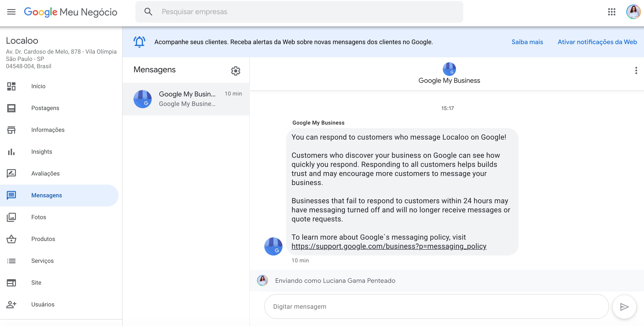Go to Início in sidebar
644x326 pixels.
pyautogui.click(x=38, y=86)
